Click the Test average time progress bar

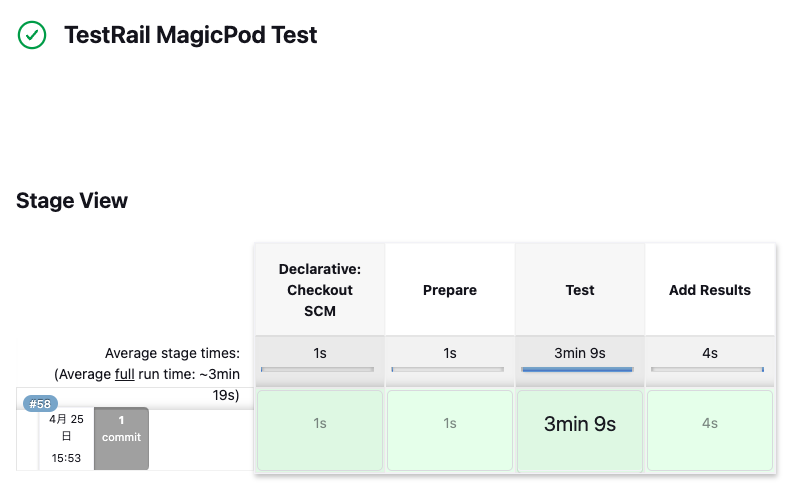pos(577,370)
